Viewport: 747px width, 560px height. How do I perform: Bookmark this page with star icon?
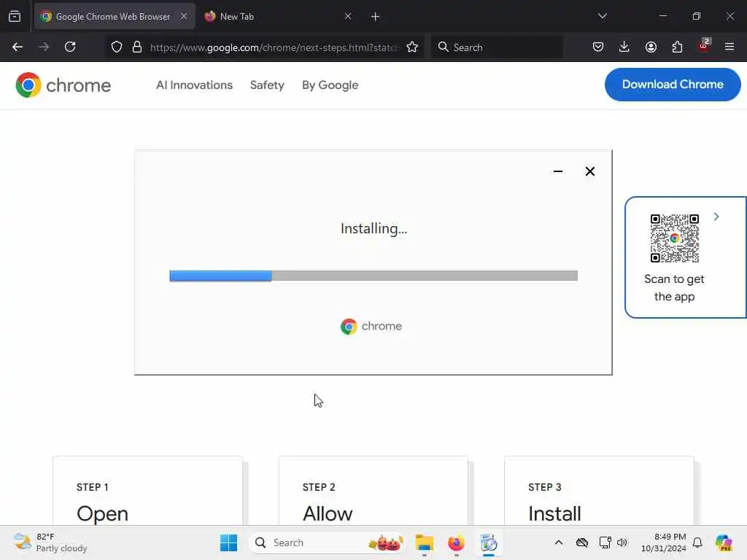tap(412, 47)
